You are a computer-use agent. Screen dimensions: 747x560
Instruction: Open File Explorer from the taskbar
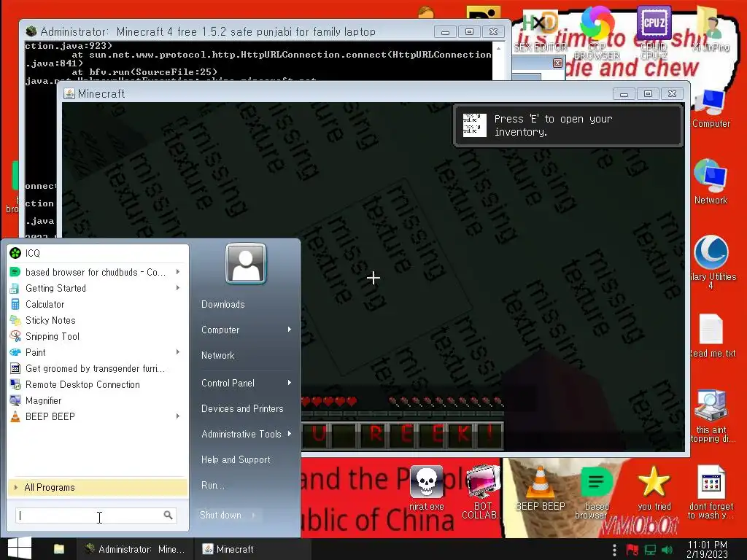[59, 549]
